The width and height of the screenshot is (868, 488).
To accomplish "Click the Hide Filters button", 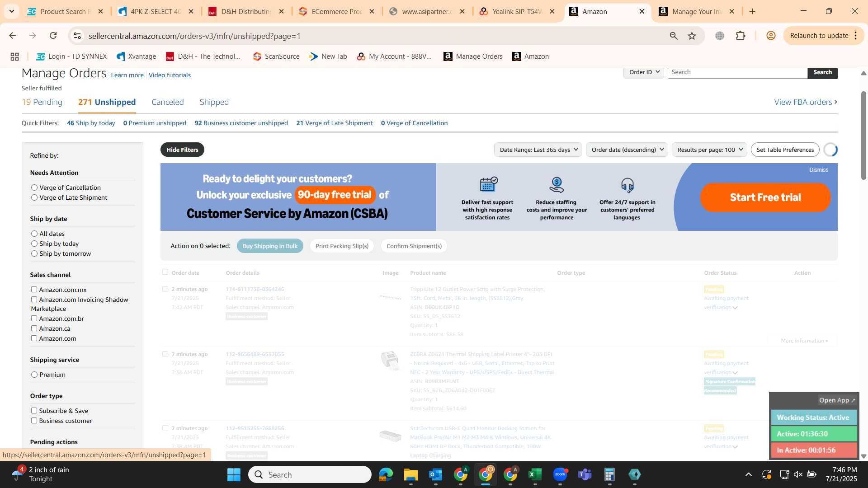I will coord(182,150).
